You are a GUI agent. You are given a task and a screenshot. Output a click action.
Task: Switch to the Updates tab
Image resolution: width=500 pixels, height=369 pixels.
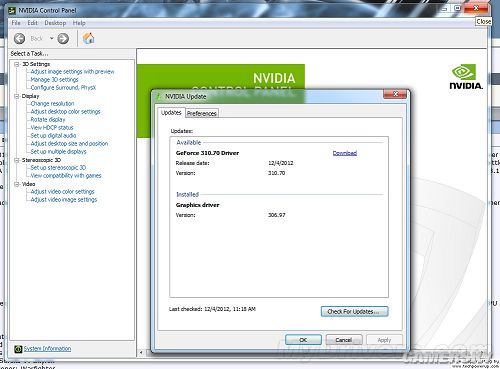click(x=171, y=113)
